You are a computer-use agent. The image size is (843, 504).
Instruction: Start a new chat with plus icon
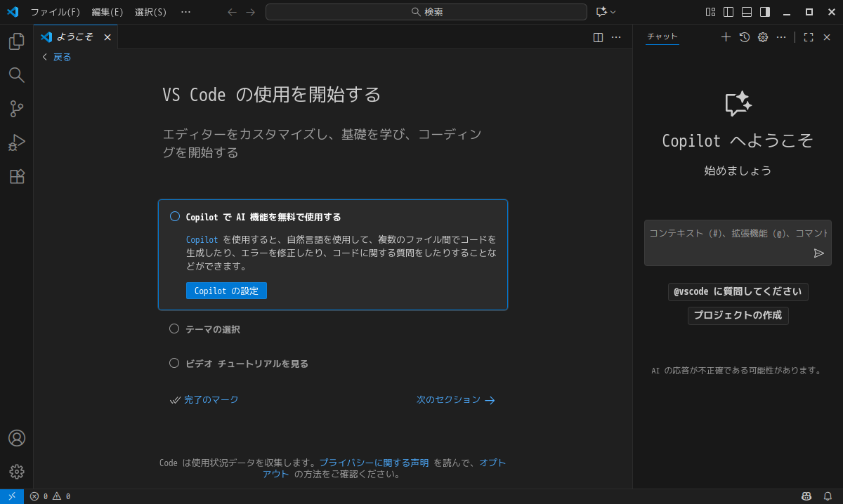coord(726,37)
